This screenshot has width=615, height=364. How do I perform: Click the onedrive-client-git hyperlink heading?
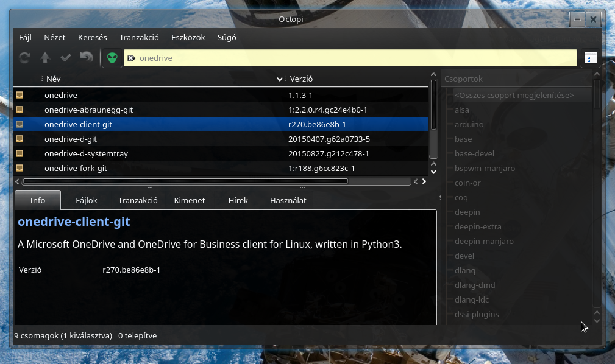(74, 222)
